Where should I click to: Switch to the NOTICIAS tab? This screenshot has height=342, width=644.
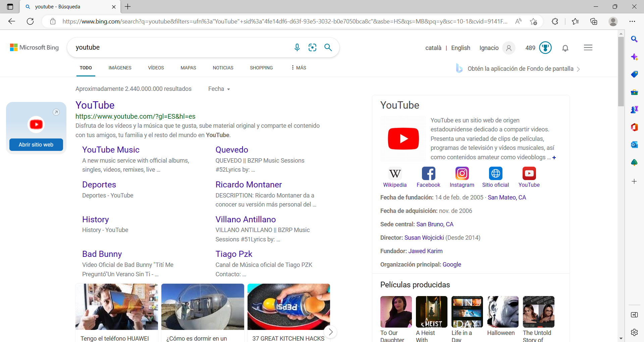pos(223,68)
